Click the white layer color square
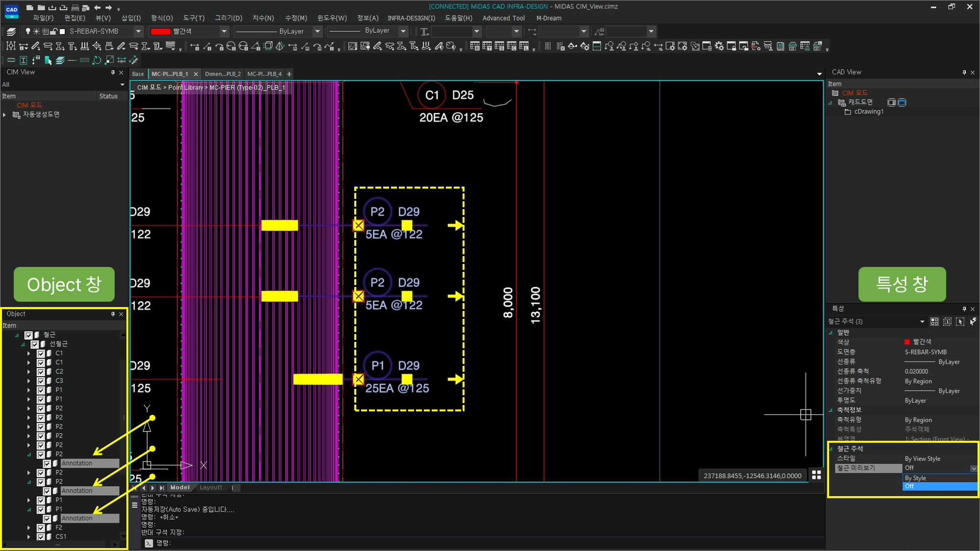980x551 pixels. coord(62,31)
